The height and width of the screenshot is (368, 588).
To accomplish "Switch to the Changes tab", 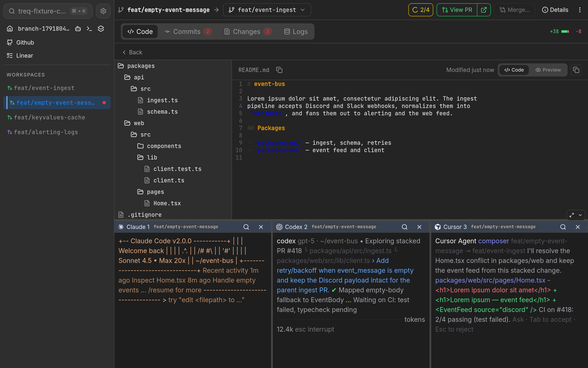I will pos(248,32).
